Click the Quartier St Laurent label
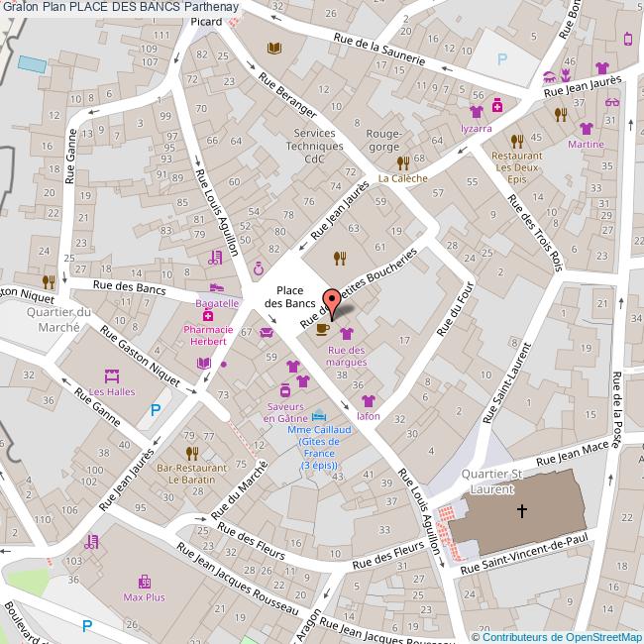 [x=492, y=482]
